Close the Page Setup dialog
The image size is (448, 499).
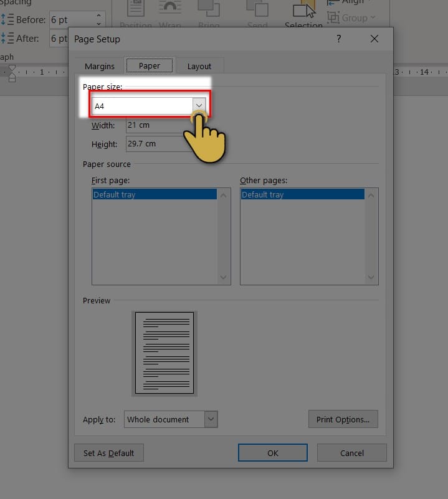point(374,39)
